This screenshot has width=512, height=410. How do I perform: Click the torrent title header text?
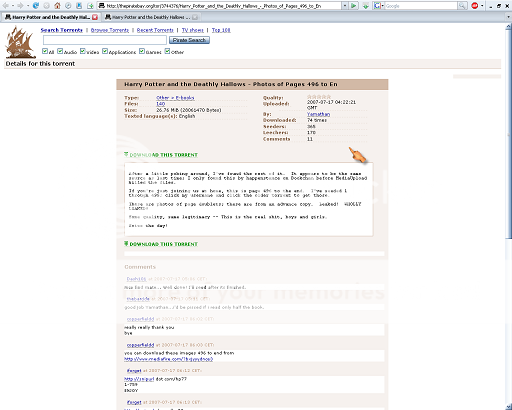(231, 84)
